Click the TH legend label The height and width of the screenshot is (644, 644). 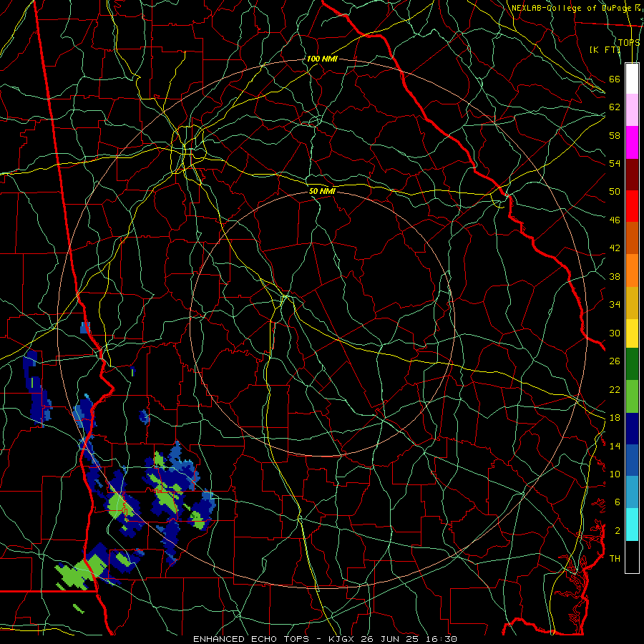coord(615,559)
